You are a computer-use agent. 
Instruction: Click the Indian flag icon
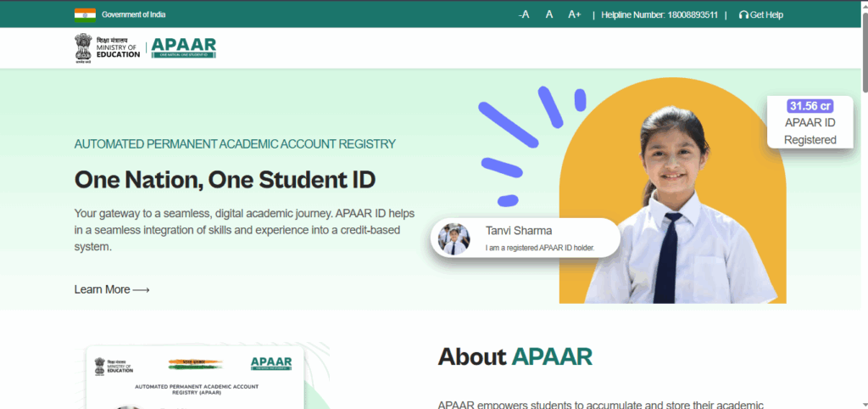[85, 14]
